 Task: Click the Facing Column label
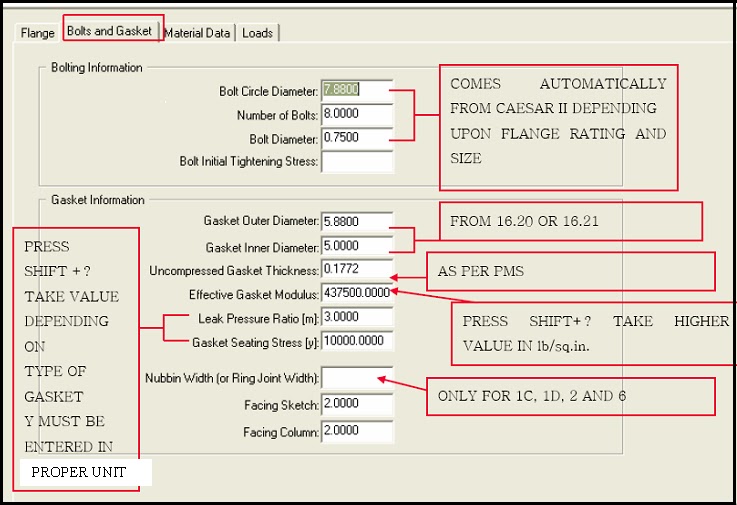coord(281,432)
